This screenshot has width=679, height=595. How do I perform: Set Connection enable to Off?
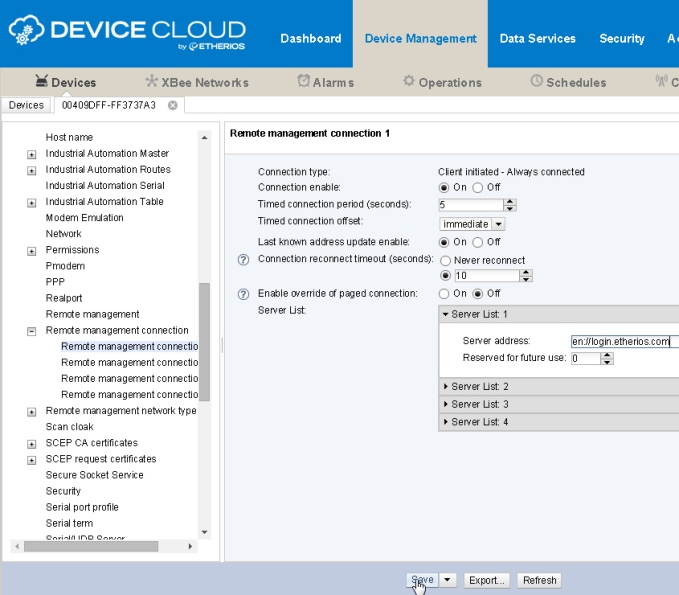point(478,188)
